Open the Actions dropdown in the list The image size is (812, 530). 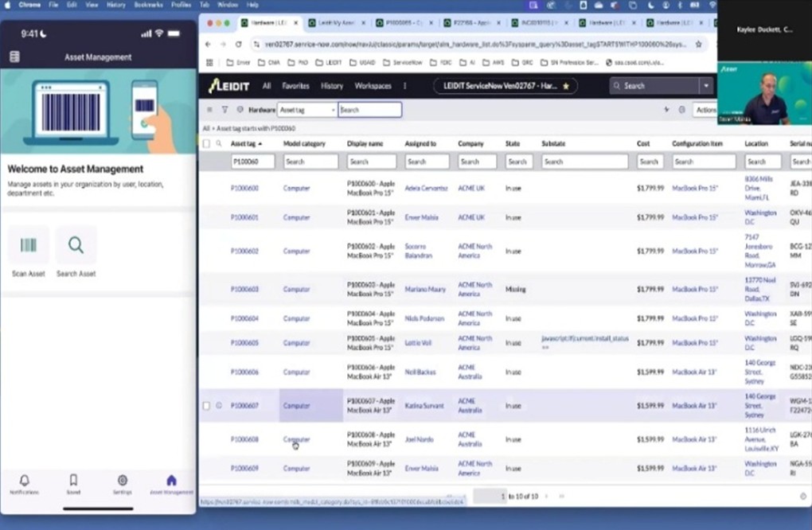coord(705,110)
